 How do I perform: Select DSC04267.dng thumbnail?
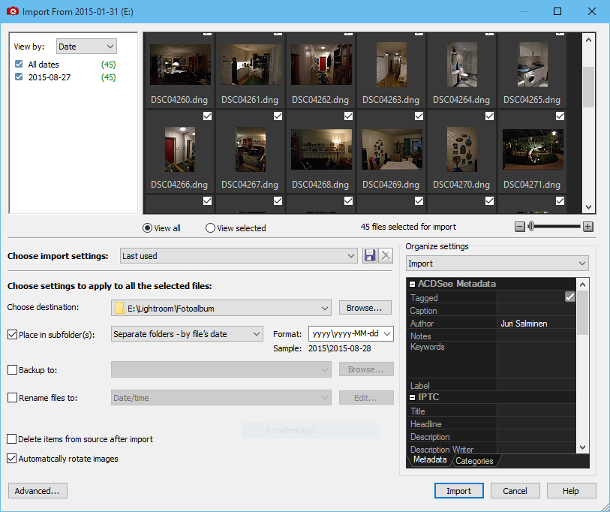251,149
